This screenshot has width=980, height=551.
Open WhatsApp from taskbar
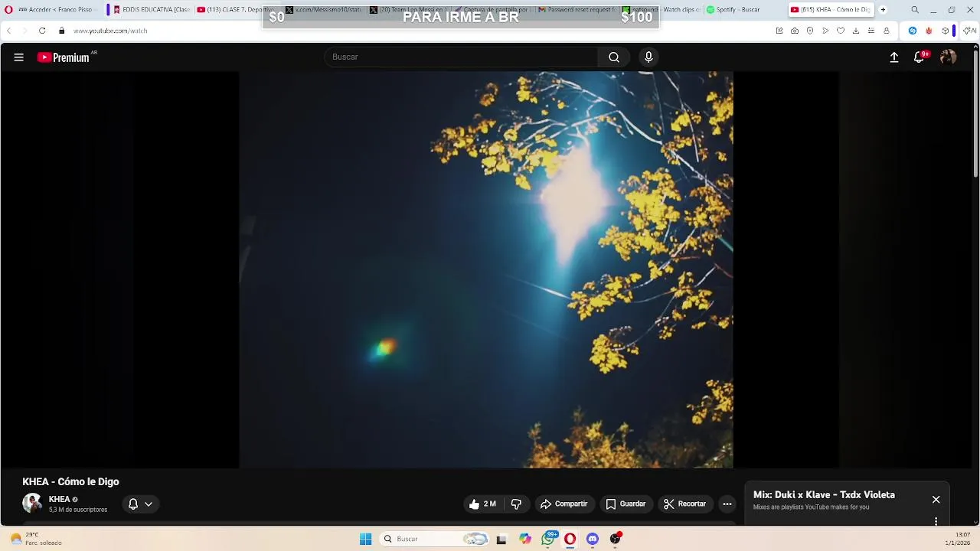click(548, 539)
